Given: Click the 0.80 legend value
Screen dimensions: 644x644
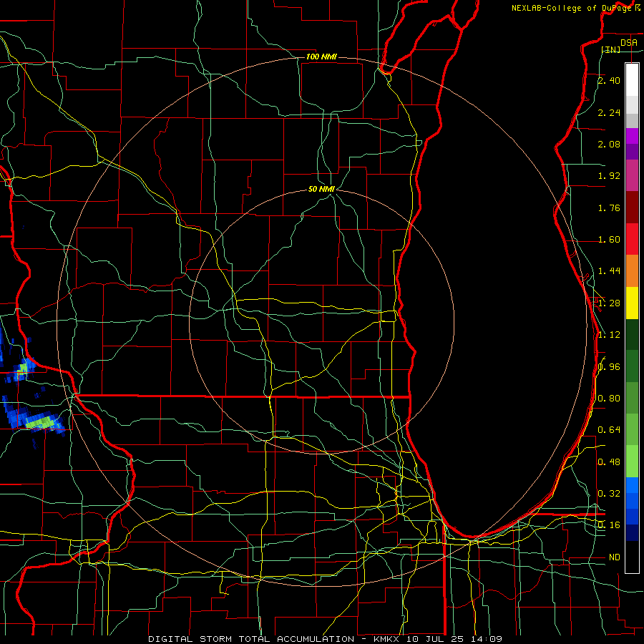Looking at the screenshot, I should click(x=609, y=399).
